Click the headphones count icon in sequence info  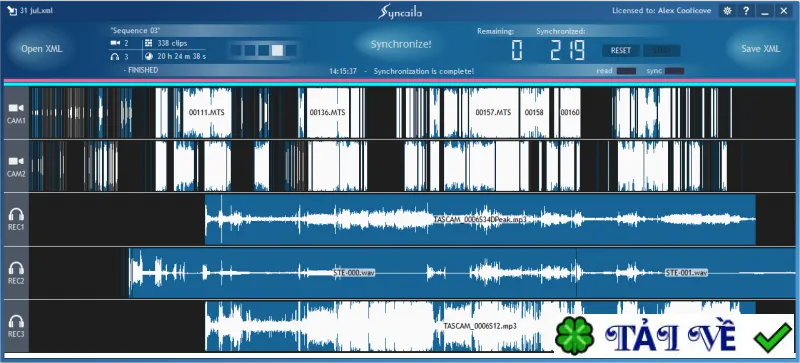(115, 57)
